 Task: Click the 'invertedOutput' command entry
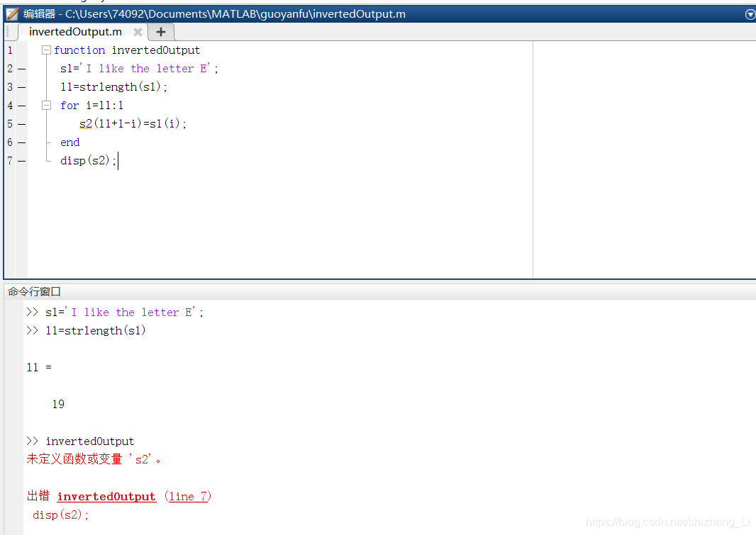click(x=89, y=441)
